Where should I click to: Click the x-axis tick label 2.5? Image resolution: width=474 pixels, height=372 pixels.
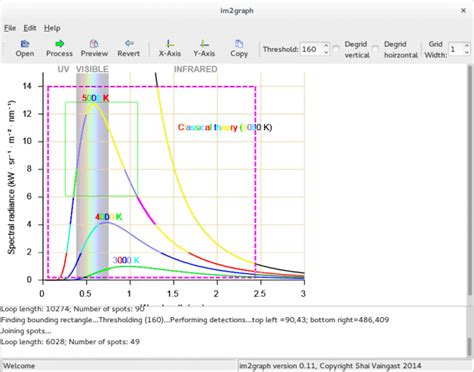(260, 294)
